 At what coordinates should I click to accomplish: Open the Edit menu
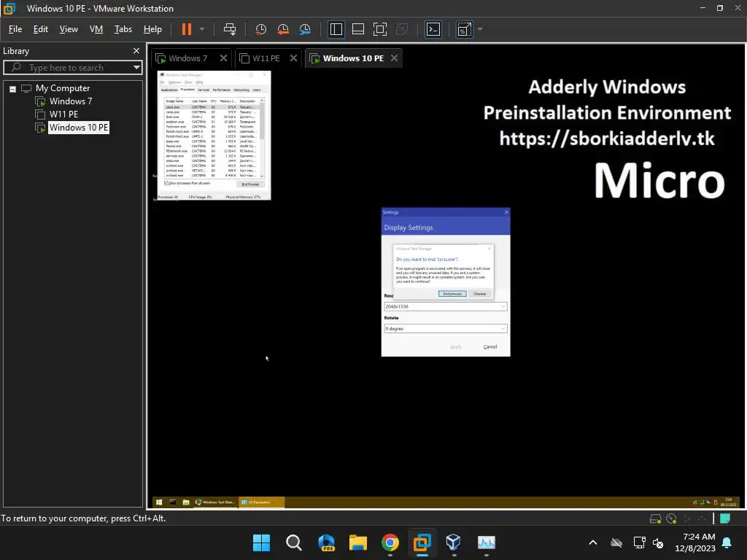[41, 29]
